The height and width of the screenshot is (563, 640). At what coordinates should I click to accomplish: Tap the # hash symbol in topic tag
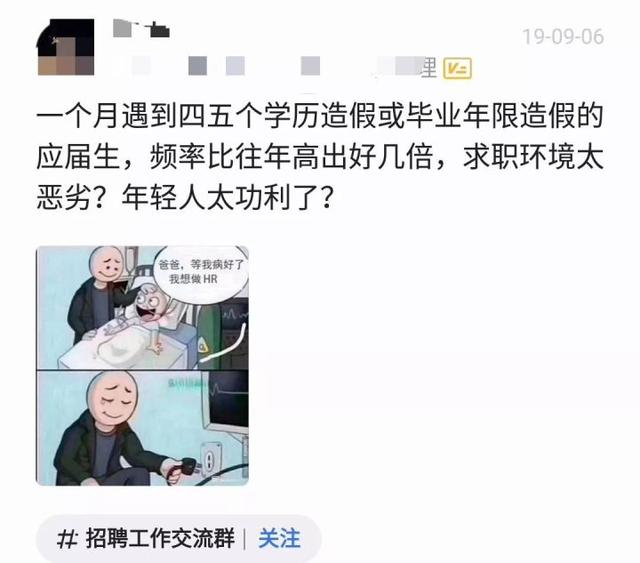[67, 539]
